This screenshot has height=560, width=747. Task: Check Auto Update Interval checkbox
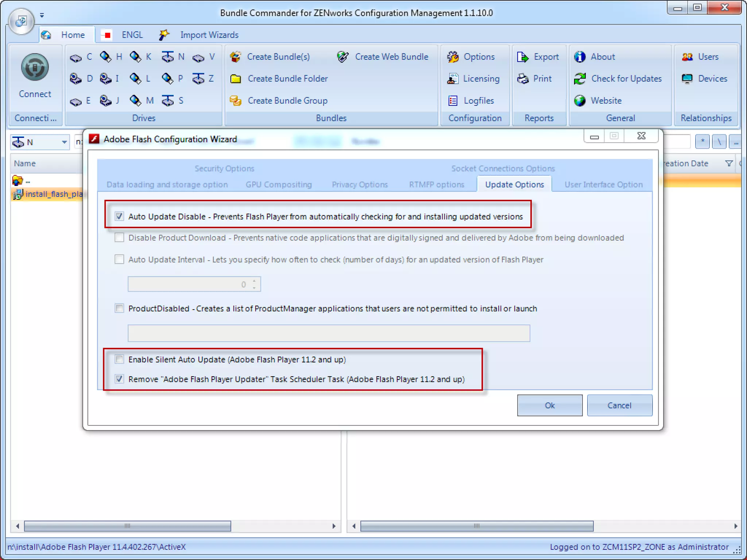(119, 259)
